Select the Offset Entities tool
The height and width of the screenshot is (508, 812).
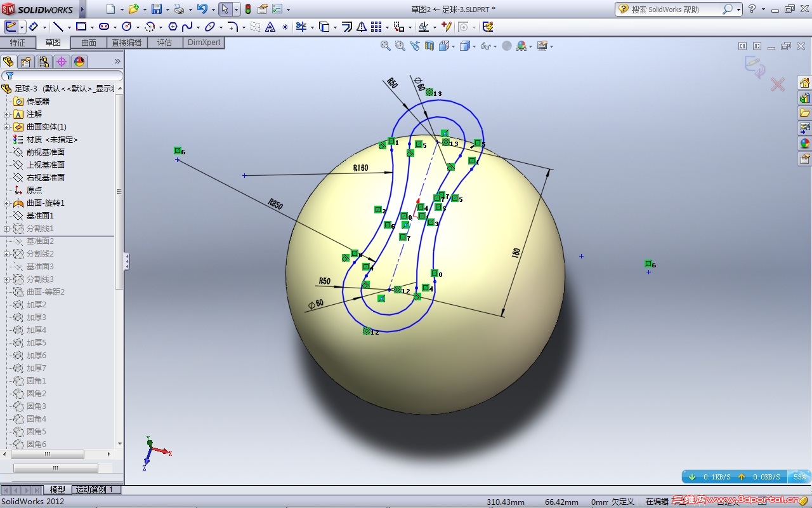347,27
